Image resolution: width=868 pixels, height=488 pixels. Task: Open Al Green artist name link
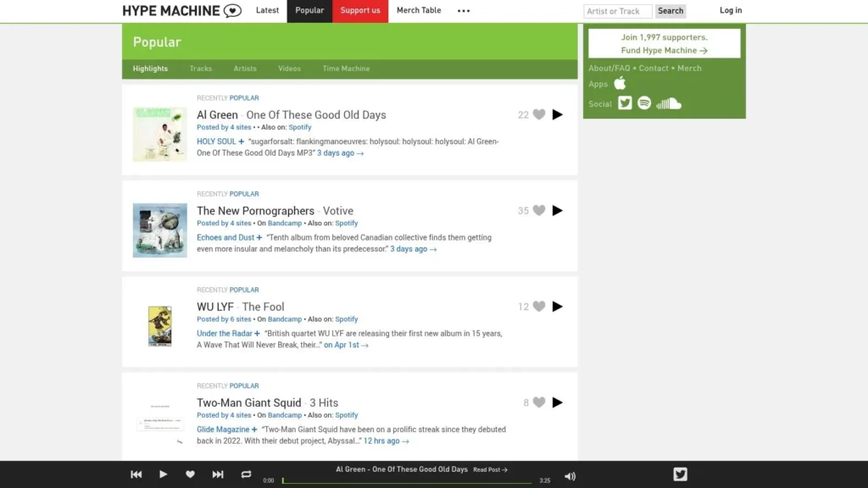coord(217,115)
